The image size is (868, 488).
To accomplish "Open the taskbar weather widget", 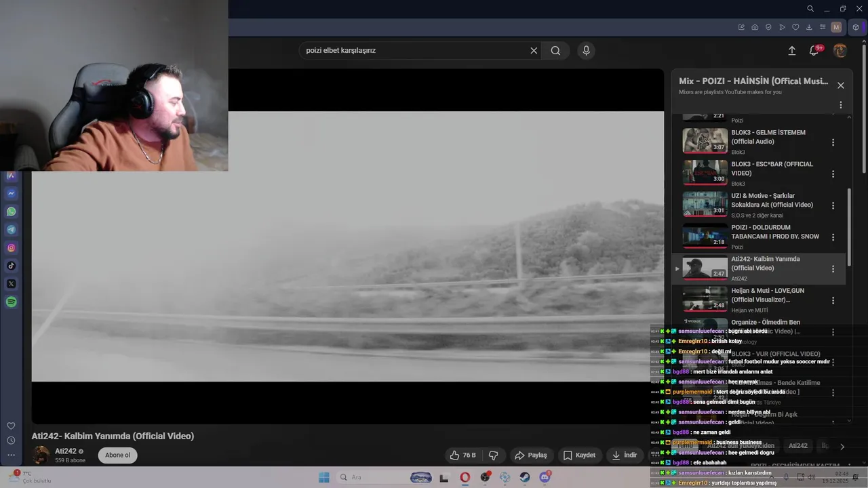I will coord(31,476).
